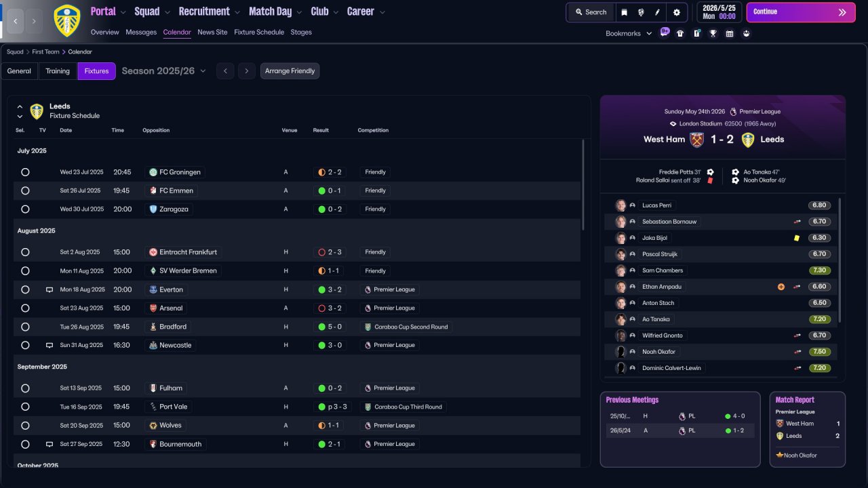Go back with the left navigation arrow
The width and height of the screenshot is (868, 488).
16,21
